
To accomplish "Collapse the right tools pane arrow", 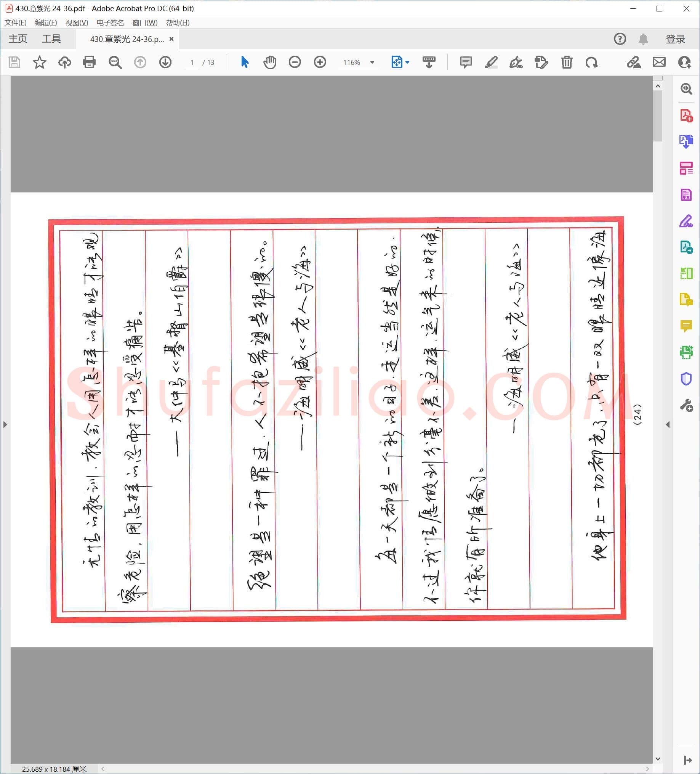I will [x=668, y=425].
